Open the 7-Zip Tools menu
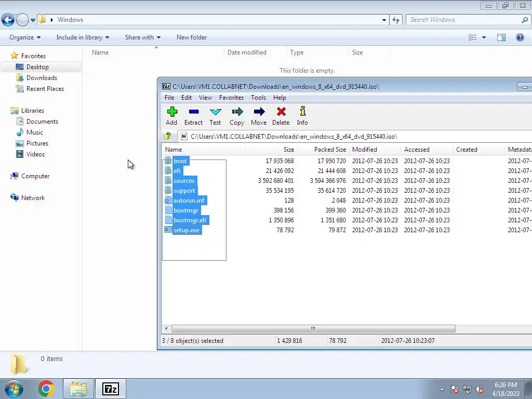Viewport: 532px width, 399px height. pos(259,97)
